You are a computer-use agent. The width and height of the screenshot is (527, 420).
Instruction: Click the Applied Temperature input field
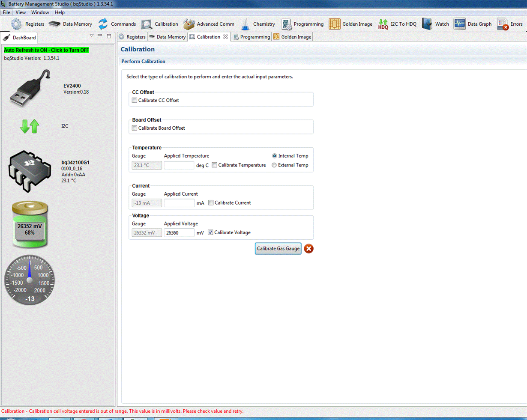tap(179, 165)
